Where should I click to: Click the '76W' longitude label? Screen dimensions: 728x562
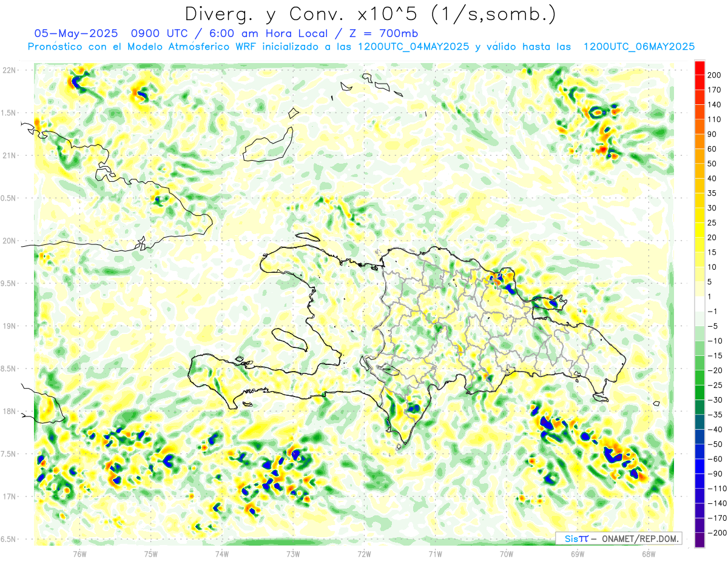tap(79, 554)
